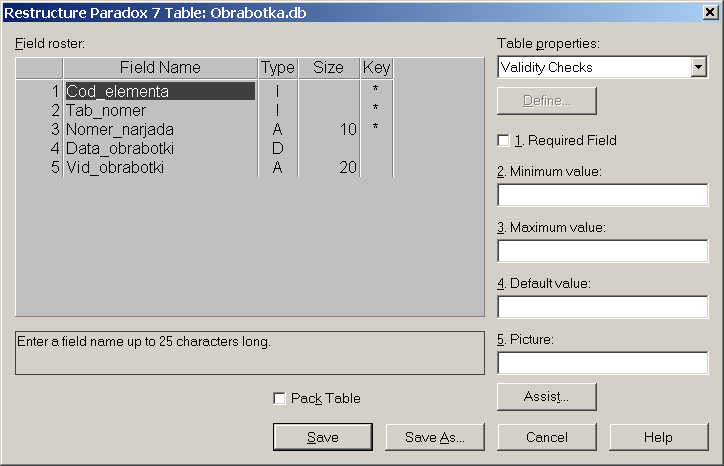
Task: Click into the Default value field
Action: [x=603, y=307]
